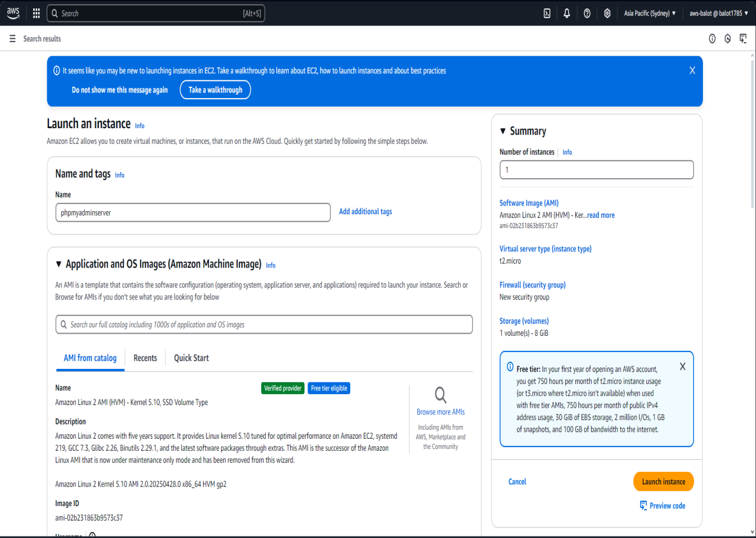The image size is (756, 538).
Task: Click the magnifier icon above Browse more AMIs
Action: (x=440, y=395)
